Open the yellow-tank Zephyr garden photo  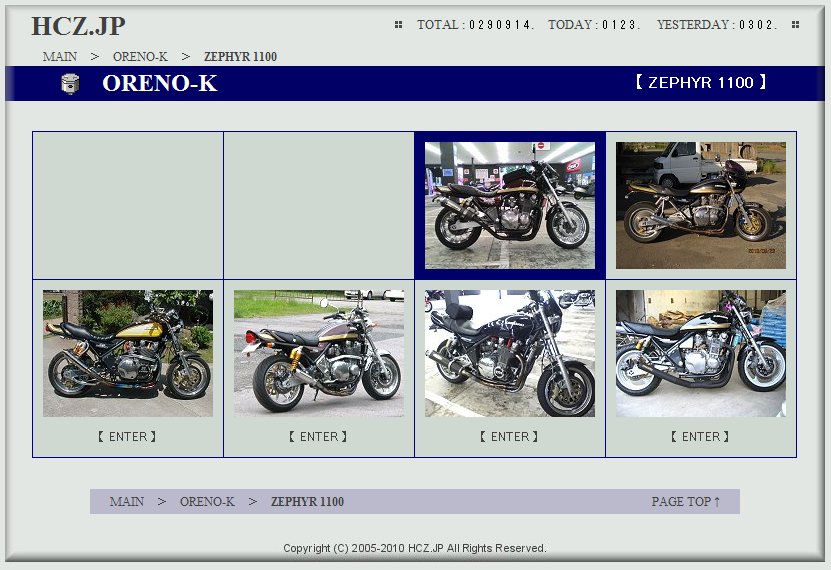pos(128,353)
